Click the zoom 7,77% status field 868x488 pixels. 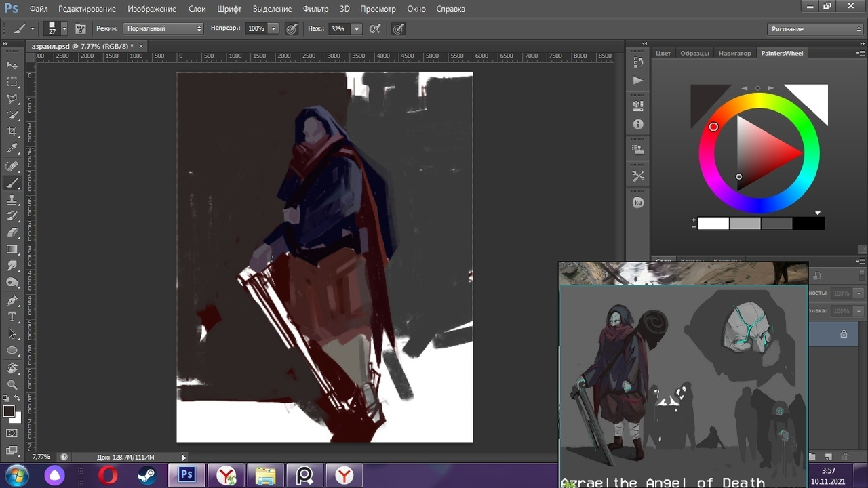tap(41, 457)
